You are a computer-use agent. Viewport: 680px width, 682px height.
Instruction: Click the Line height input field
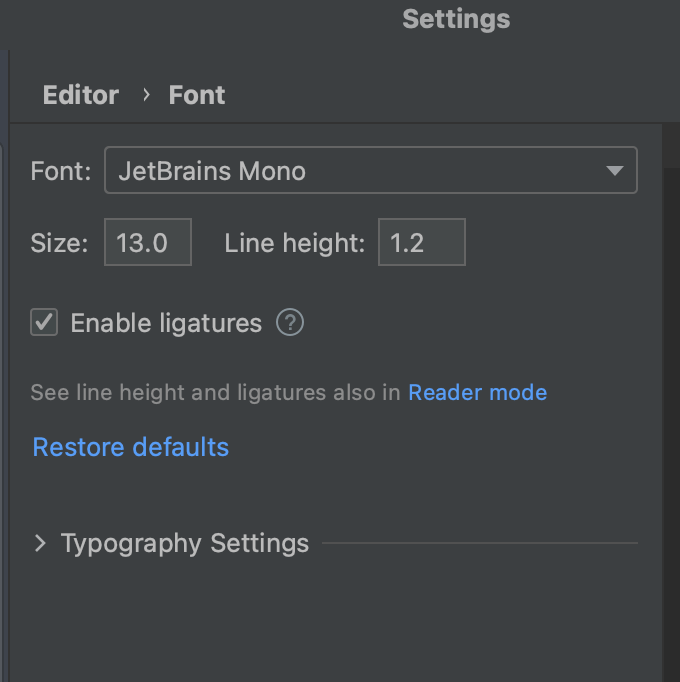click(x=422, y=242)
